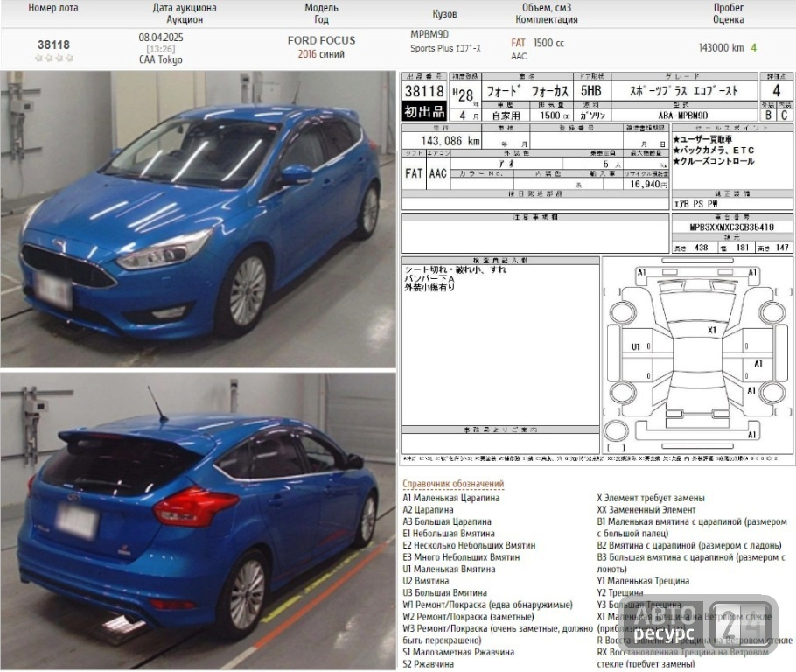Click the 'X Элемент требует замены' legend entry
The height and width of the screenshot is (672, 796).
651,498
